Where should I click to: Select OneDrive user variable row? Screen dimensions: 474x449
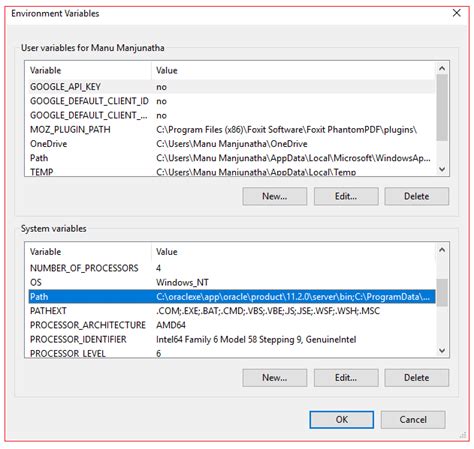[232, 144]
